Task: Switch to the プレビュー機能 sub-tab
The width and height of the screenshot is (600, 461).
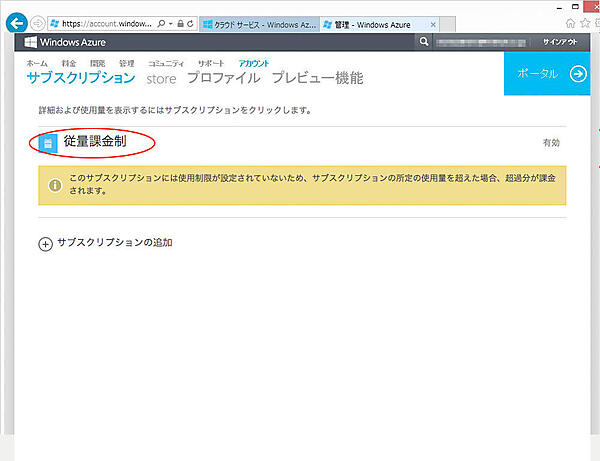Action: point(317,78)
